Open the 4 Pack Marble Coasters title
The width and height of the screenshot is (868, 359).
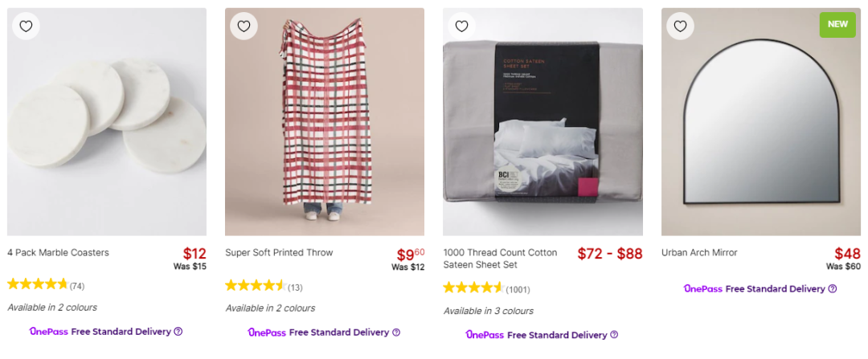tap(58, 252)
